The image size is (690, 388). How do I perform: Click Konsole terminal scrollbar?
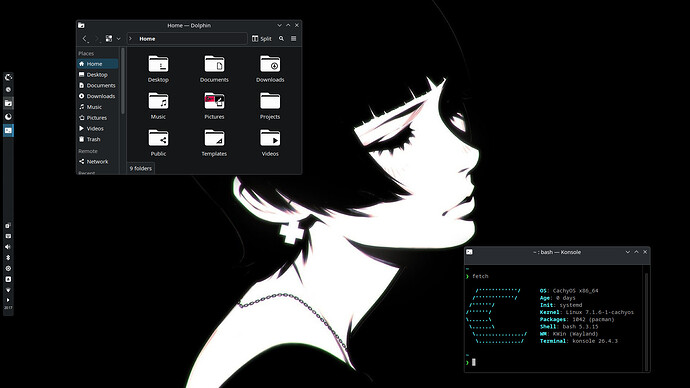tap(646, 321)
